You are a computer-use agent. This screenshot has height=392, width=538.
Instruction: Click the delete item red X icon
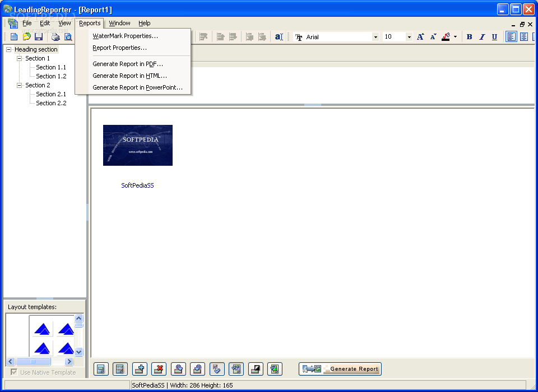pyautogui.click(x=159, y=369)
